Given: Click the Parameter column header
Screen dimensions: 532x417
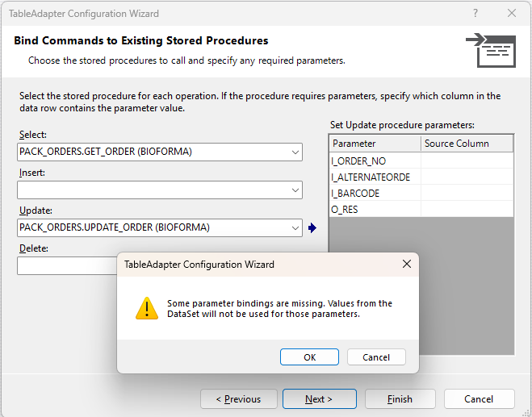Looking at the screenshot, I should click(375, 144).
